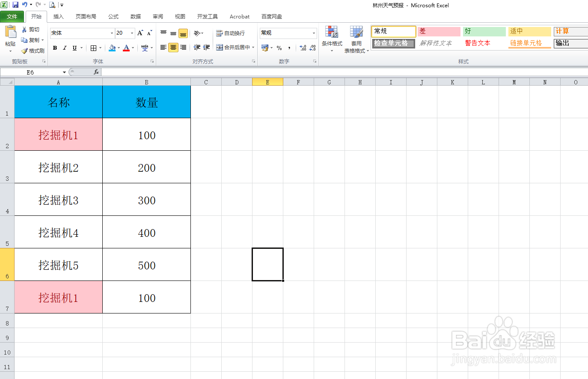Apply the 适中 yellow cell style
The image size is (588, 379).
click(529, 31)
